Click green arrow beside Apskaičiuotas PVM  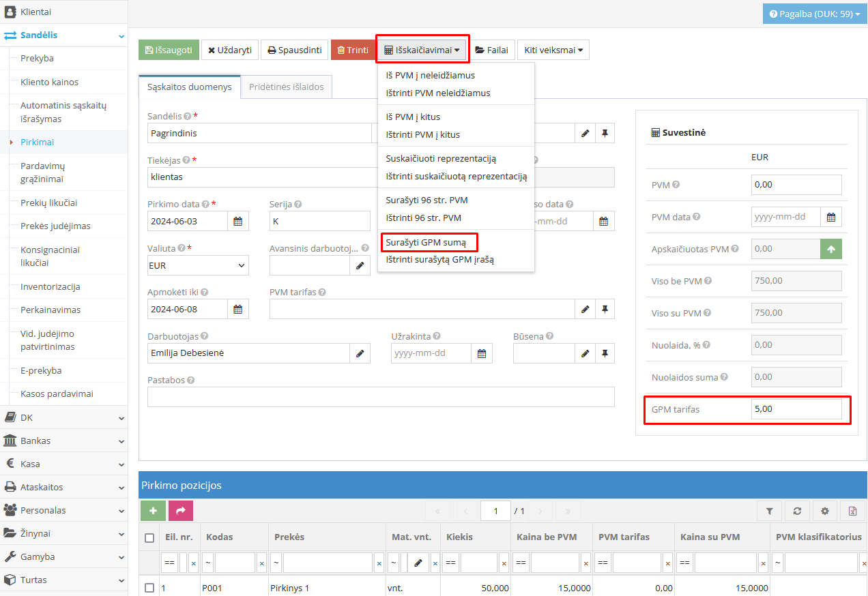831,249
